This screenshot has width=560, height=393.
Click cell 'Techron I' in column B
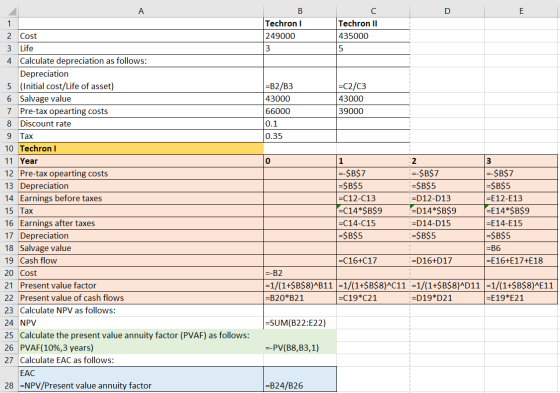coord(300,24)
